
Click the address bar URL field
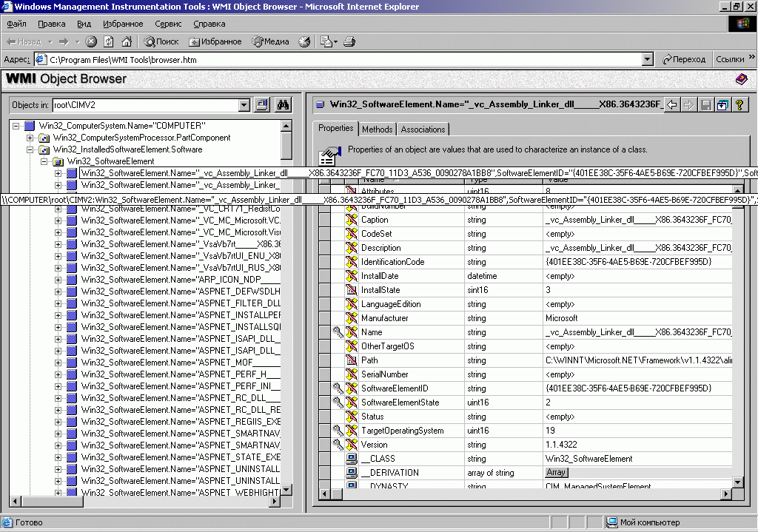338,59
